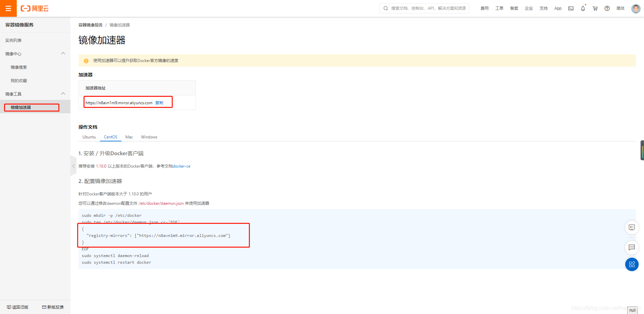The width and height of the screenshot is (644, 314).
Task: Select the Windows tab
Action: 149,137
